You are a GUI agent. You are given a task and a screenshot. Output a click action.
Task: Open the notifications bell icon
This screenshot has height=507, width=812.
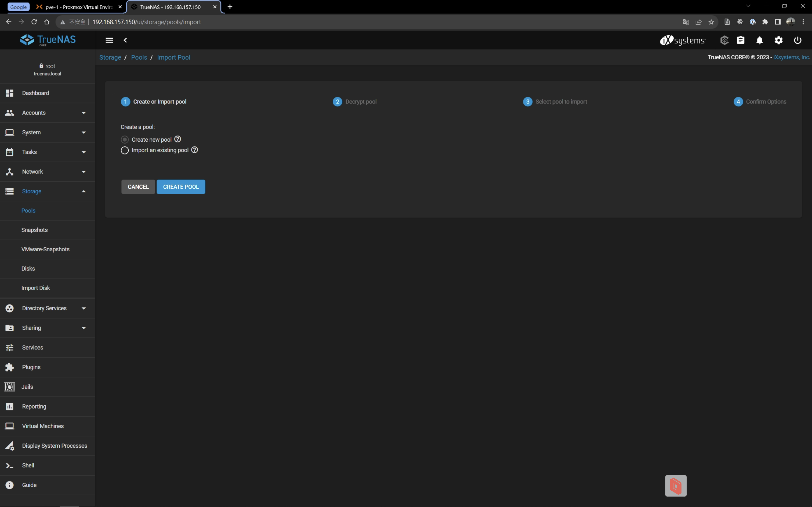[759, 40]
